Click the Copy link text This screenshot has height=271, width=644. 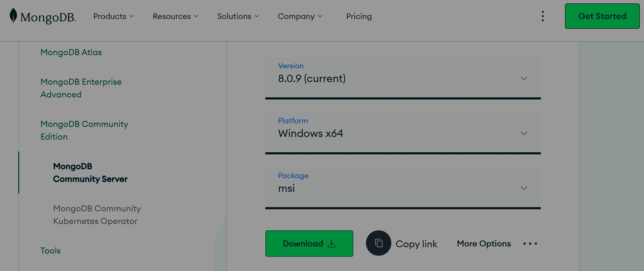(x=416, y=244)
